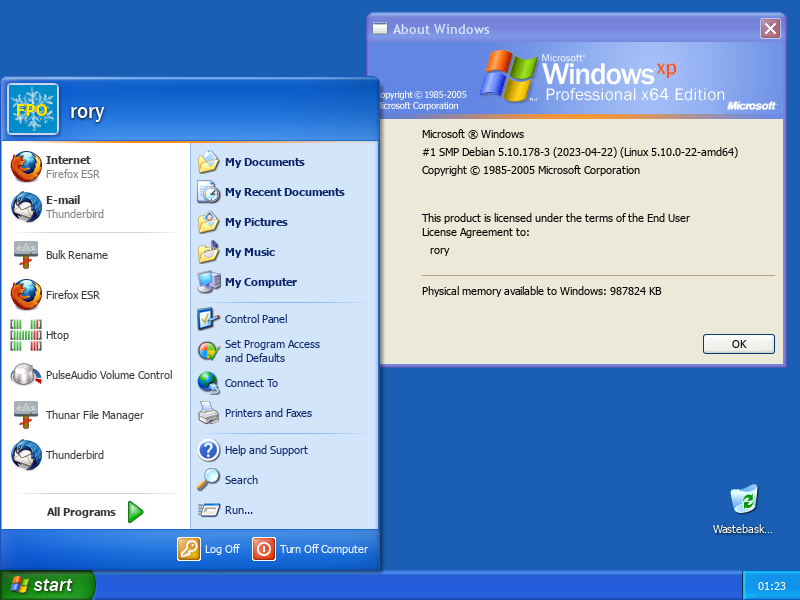Click the Htop meter icon
Screen dimensions: 800x600
pyautogui.click(x=26, y=335)
